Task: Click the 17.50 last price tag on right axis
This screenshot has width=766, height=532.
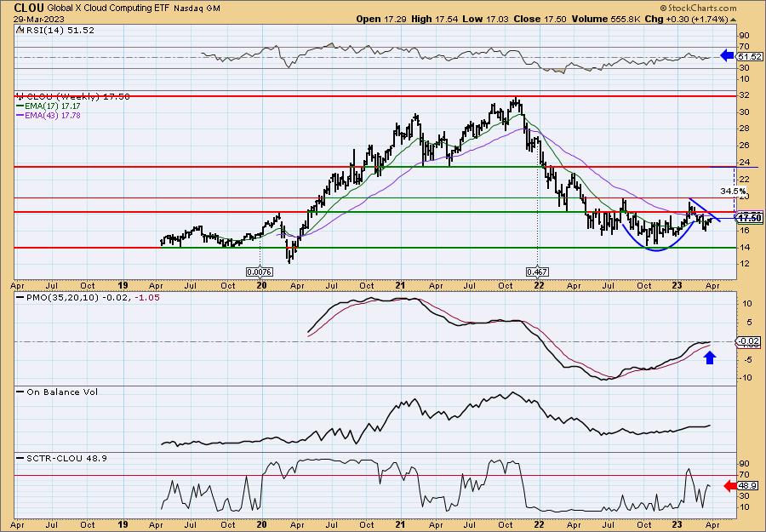Action: [749, 218]
